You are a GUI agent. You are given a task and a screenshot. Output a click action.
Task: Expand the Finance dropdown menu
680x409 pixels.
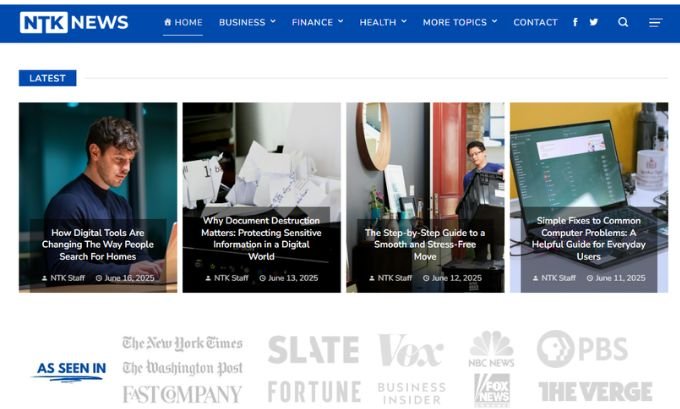coord(317,22)
